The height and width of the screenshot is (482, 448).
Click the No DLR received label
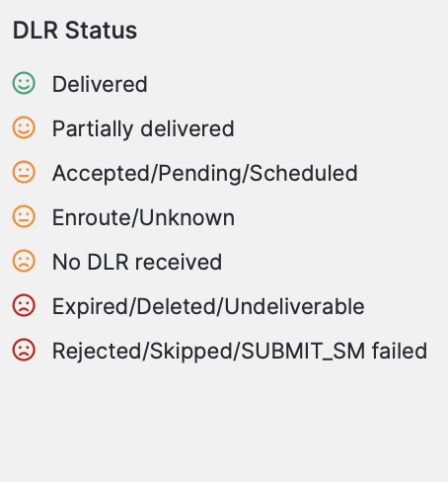[137, 262]
